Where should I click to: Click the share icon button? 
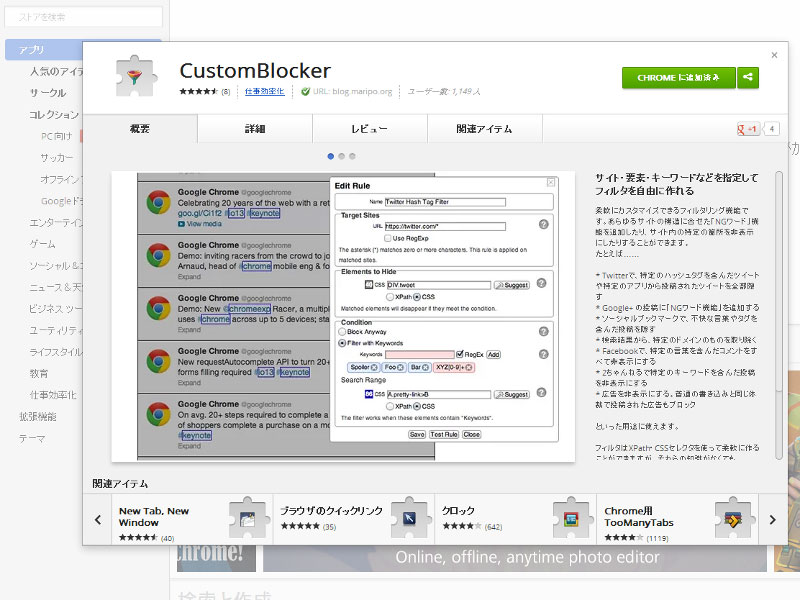[748, 78]
